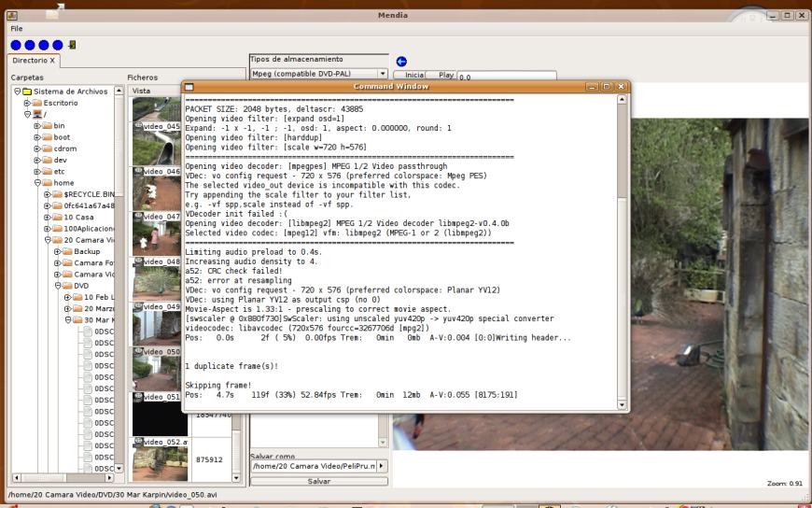The height and width of the screenshot is (508, 812).
Task: Expand the 10 Casa folder
Action: click(48, 217)
